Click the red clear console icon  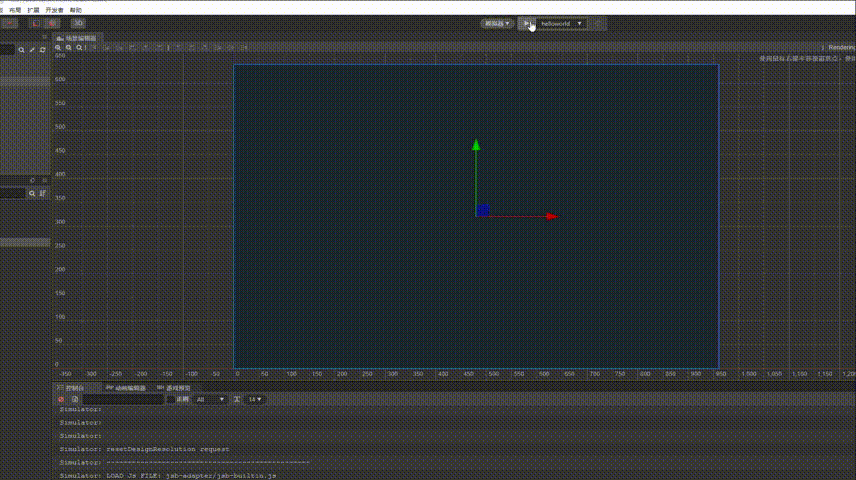coord(61,400)
